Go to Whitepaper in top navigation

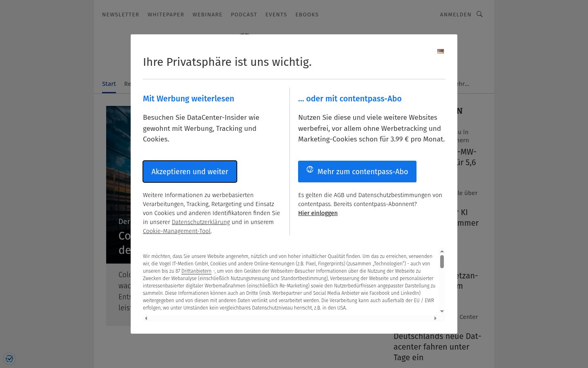tap(166, 14)
